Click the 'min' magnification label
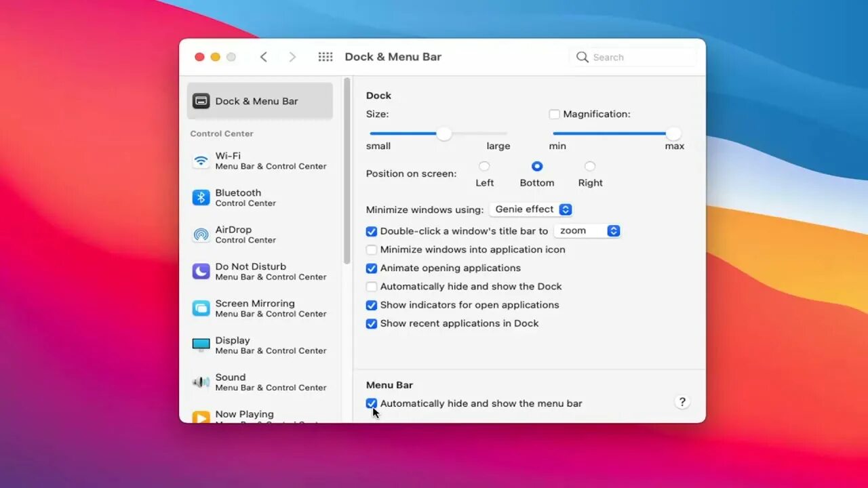Viewport: 868px width, 488px height. (557, 146)
